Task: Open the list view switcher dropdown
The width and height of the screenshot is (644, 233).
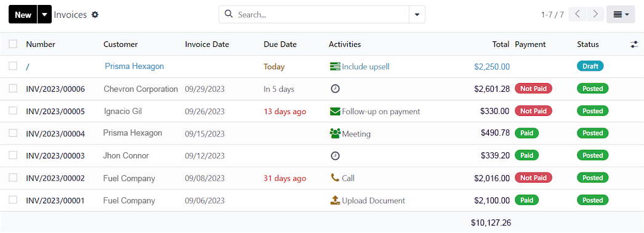Action: point(621,14)
